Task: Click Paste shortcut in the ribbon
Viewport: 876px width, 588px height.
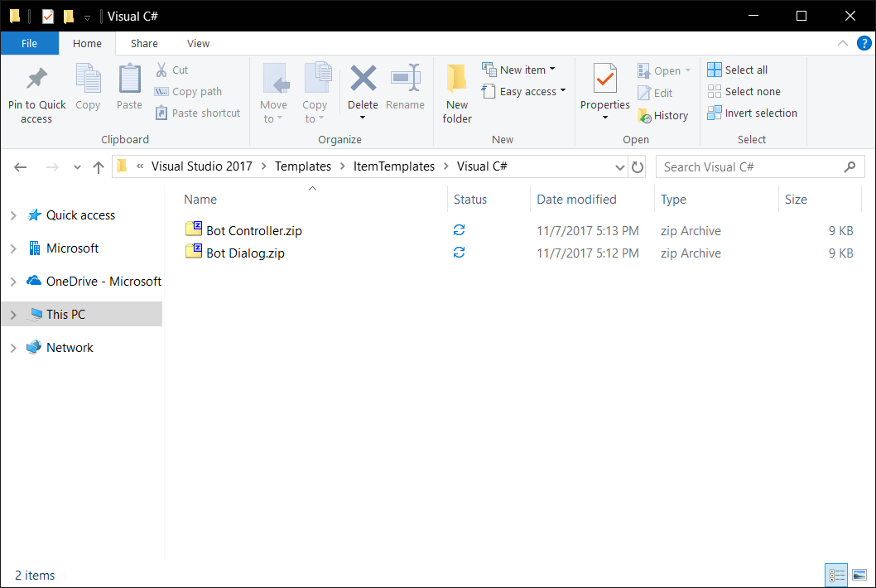Action: click(x=198, y=113)
